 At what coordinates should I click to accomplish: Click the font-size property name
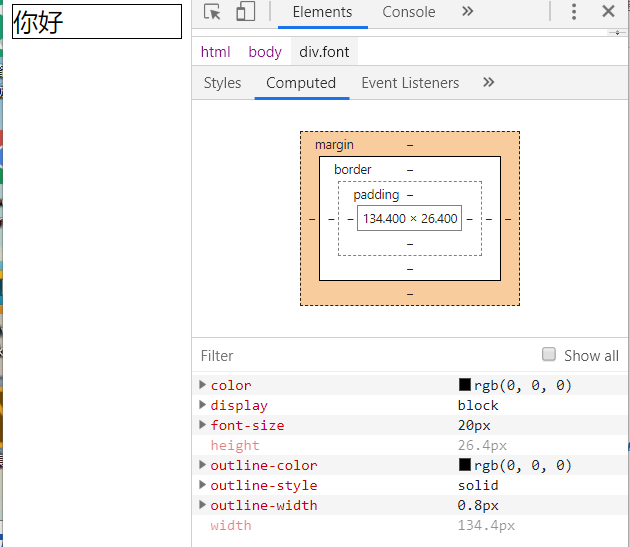pos(247,425)
